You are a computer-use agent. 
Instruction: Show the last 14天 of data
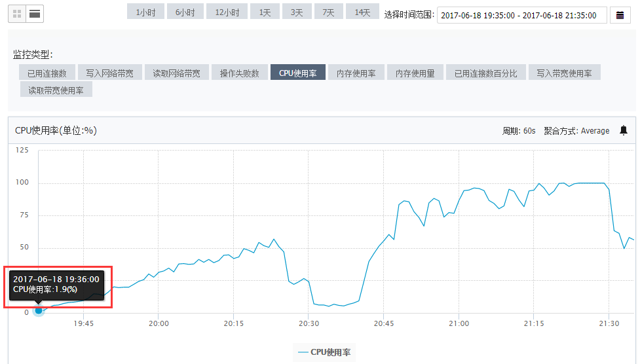(362, 12)
